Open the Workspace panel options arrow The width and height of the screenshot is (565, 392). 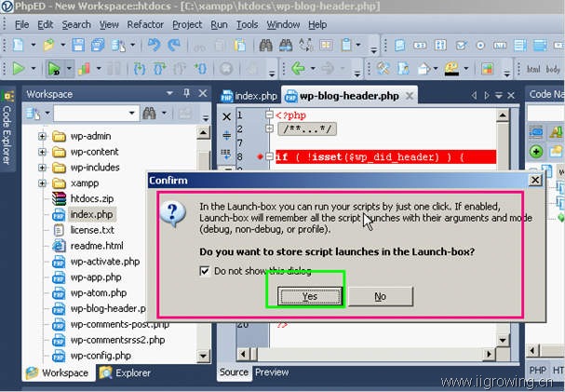coord(169,94)
